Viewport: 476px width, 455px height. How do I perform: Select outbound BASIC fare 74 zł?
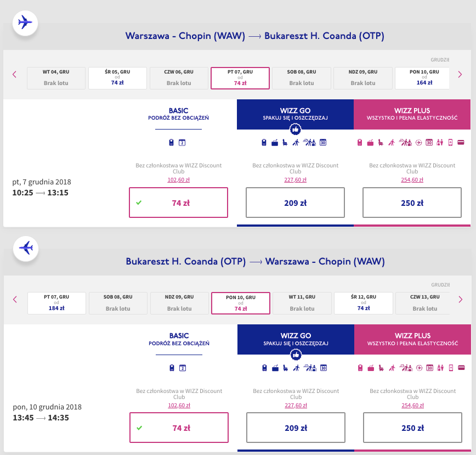coord(179,203)
